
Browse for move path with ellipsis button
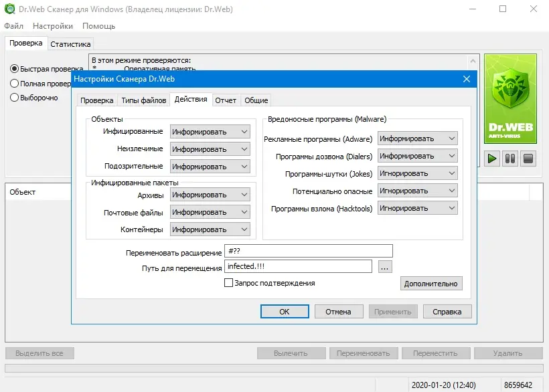point(385,267)
